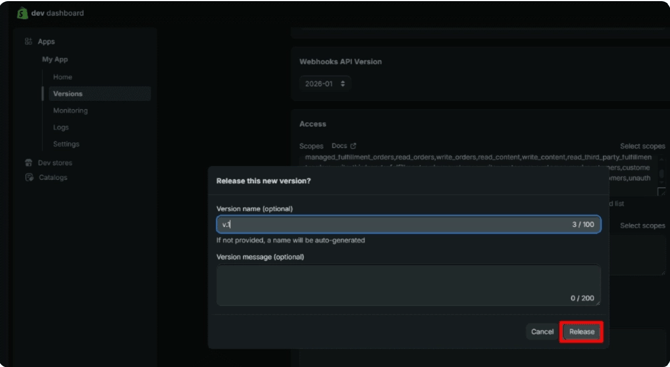Image resolution: width=670 pixels, height=367 pixels.
Task: Click the auto-generated name hint text
Action: click(x=291, y=240)
